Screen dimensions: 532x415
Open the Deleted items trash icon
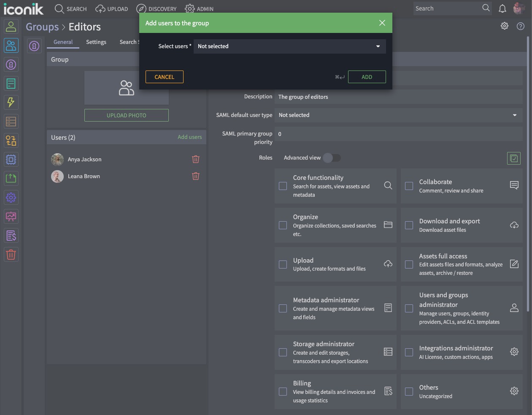tap(11, 254)
